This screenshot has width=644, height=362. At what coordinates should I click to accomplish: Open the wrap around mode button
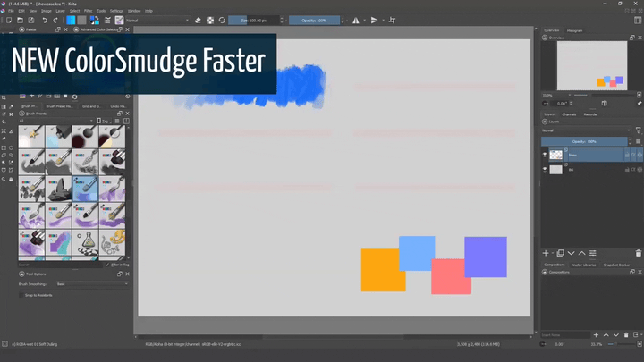coord(392,20)
